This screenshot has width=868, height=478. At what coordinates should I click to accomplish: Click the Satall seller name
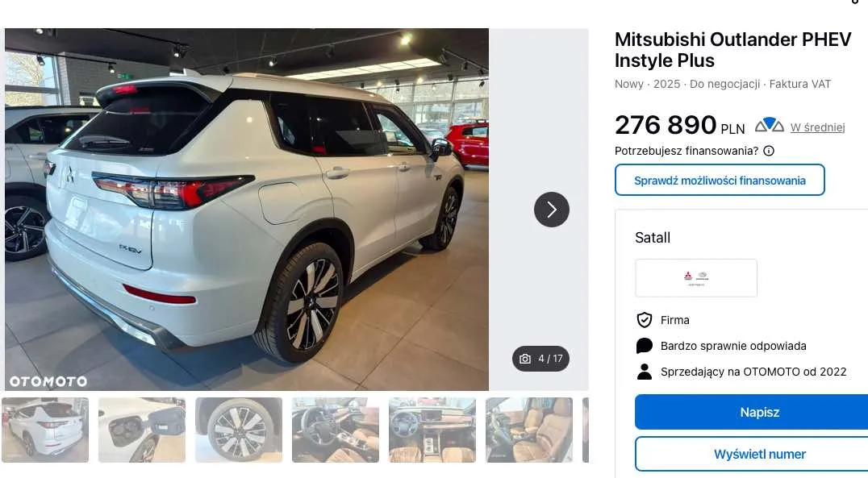(653, 237)
